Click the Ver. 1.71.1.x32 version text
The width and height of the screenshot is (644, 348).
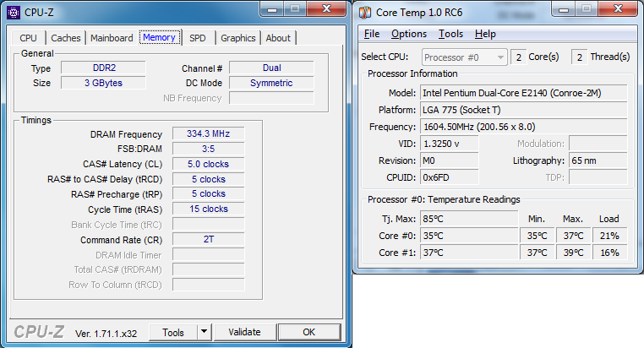pos(106,334)
